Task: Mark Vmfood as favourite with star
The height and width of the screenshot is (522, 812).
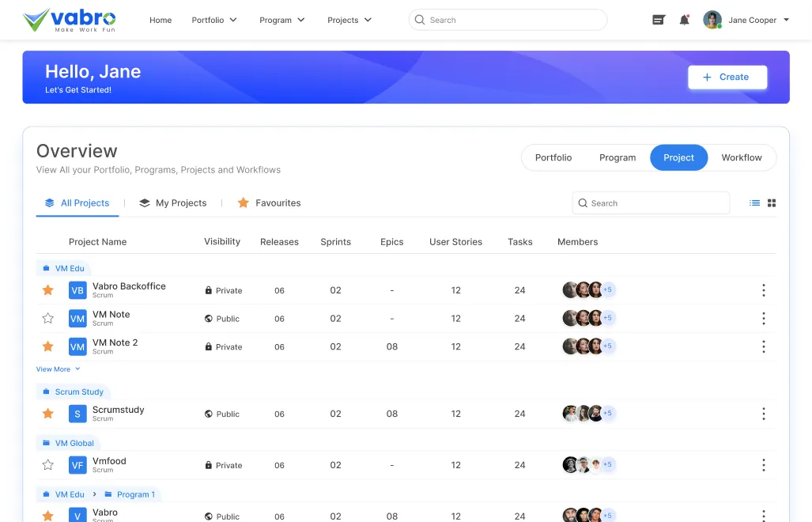Action: coord(47,465)
